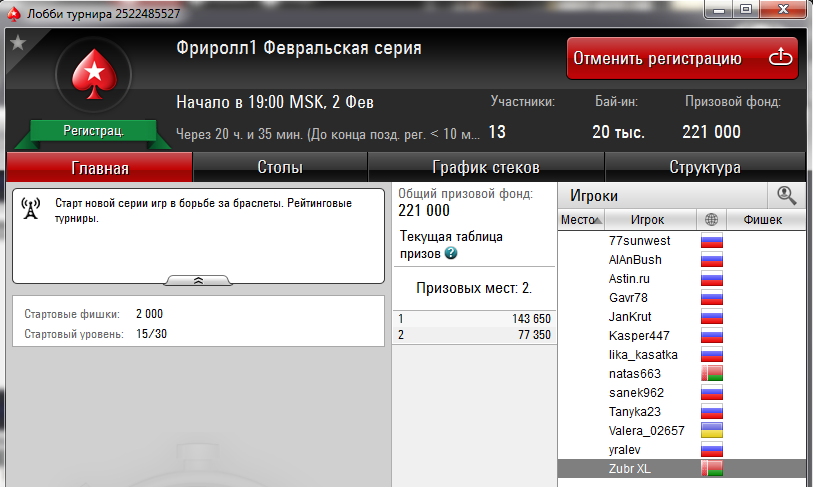Click tournament title Фриролл1 Февральская серия

point(299,48)
